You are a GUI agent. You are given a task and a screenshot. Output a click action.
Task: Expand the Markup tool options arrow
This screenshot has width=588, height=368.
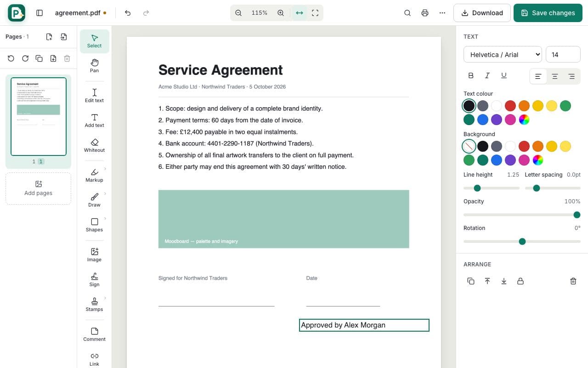tap(105, 169)
